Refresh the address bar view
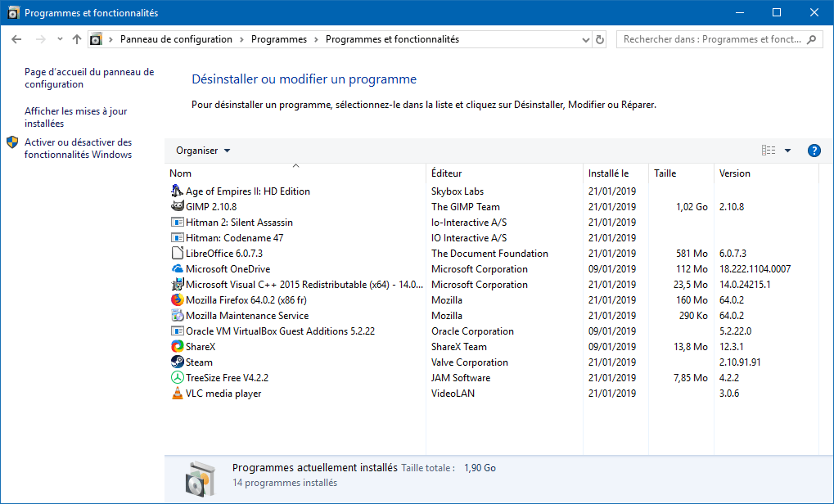Viewport: 834px width, 504px height. 600,39
